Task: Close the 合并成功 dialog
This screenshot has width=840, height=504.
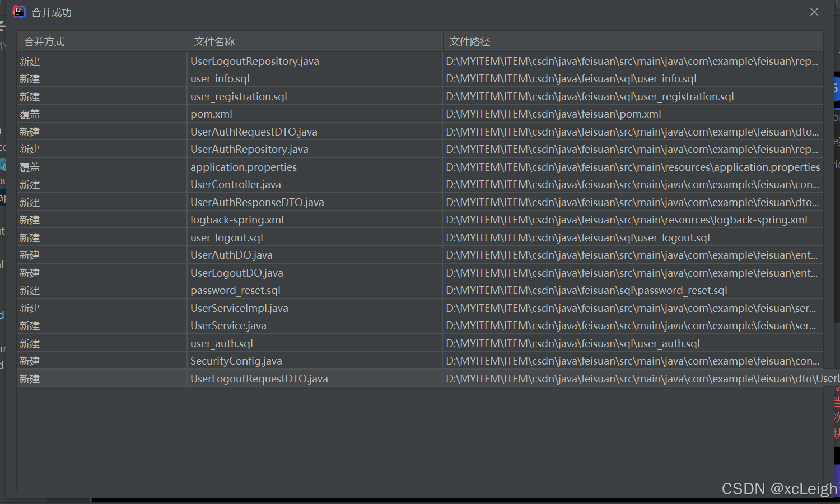Action: 814,12
